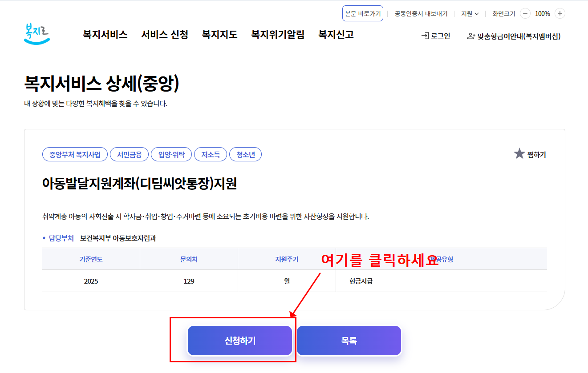588x373 pixels.
Task: Activate 본문 바로가기 skip link
Action: click(362, 13)
